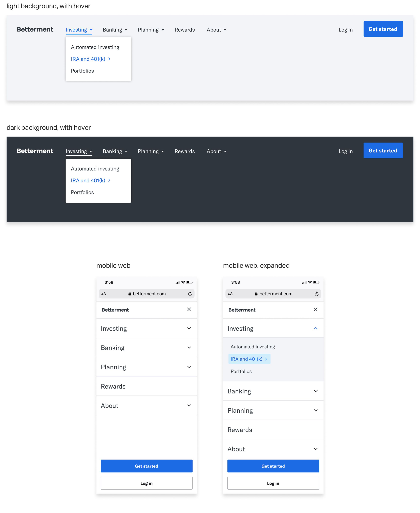
Task: Tap AA text size icon in expanded mobile browser
Action: [230, 294]
